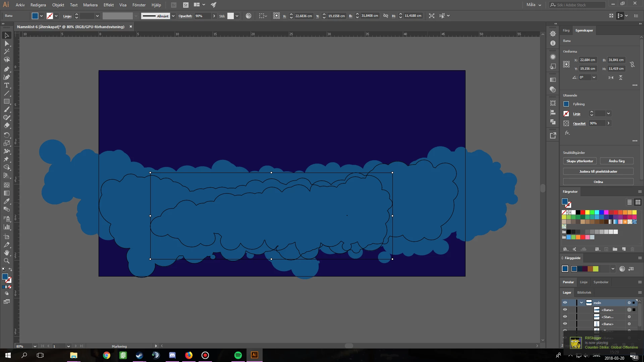Open the zoom level 80% dropdown
This screenshot has height=362, width=644.
[x=35, y=346]
